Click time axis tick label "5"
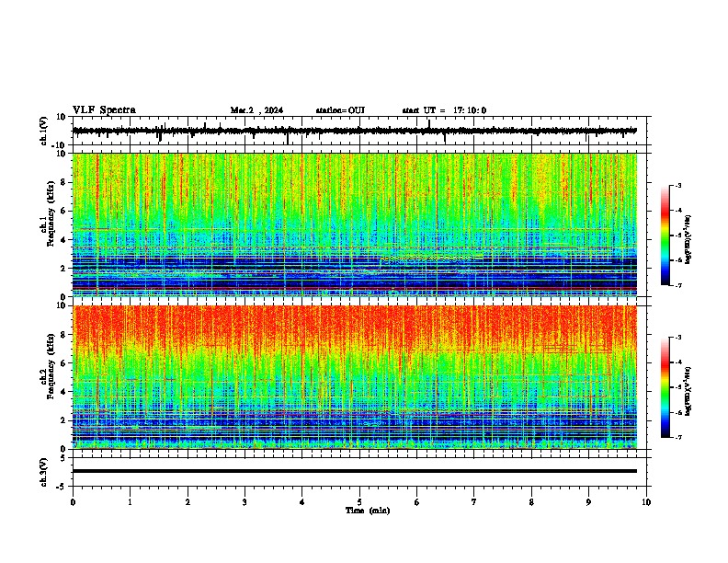 [359, 502]
